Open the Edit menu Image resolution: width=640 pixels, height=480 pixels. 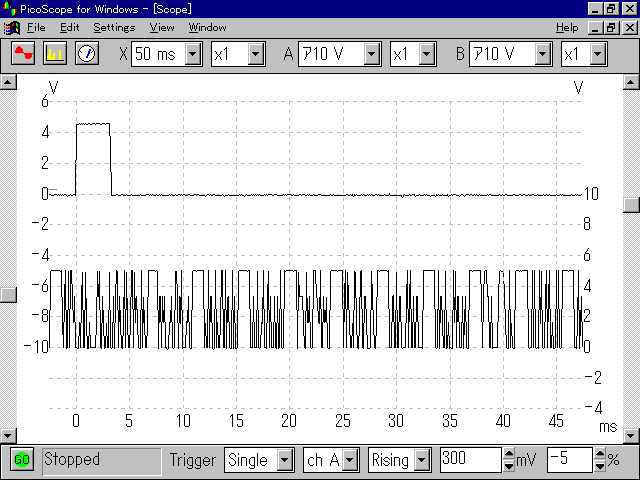point(69,28)
